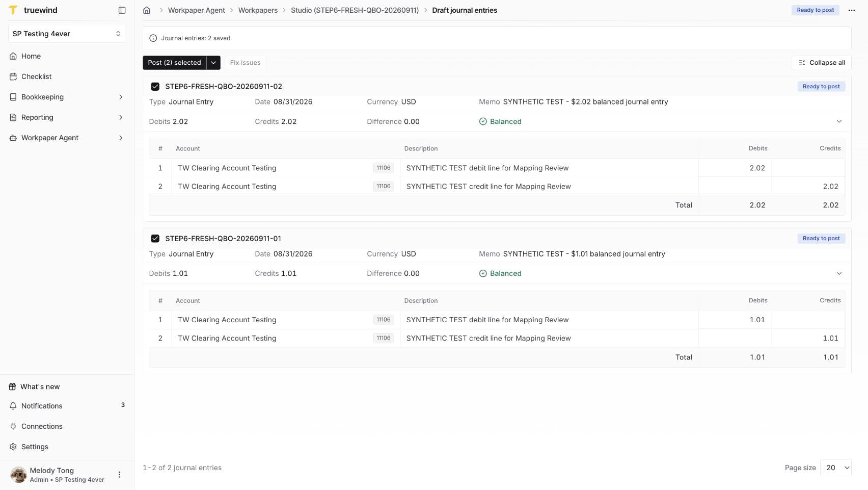The width and height of the screenshot is (868, 490).
Task: Click the What's new gift icon
Action: coord(13,386)
